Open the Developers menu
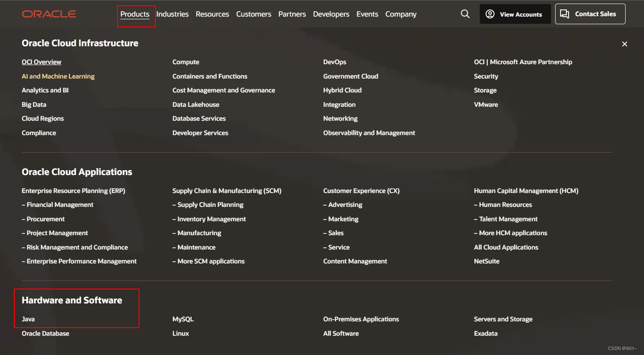Image resolution: width=644 pixels, height=355 pixels. (331, 14)
